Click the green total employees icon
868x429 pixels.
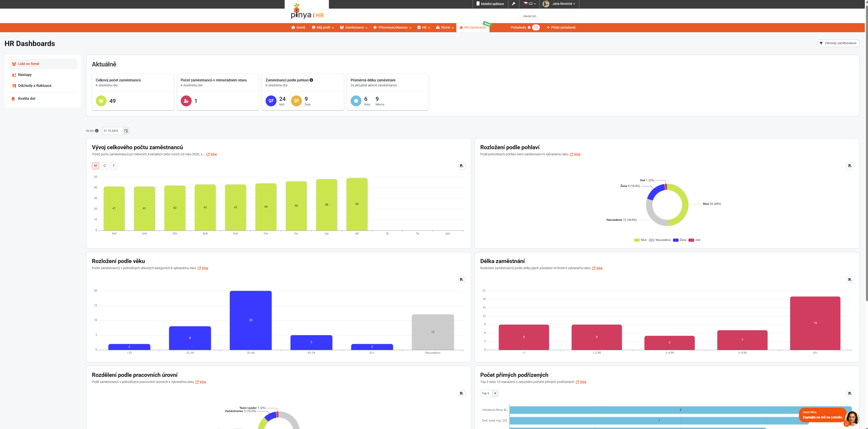pos(101,101)
